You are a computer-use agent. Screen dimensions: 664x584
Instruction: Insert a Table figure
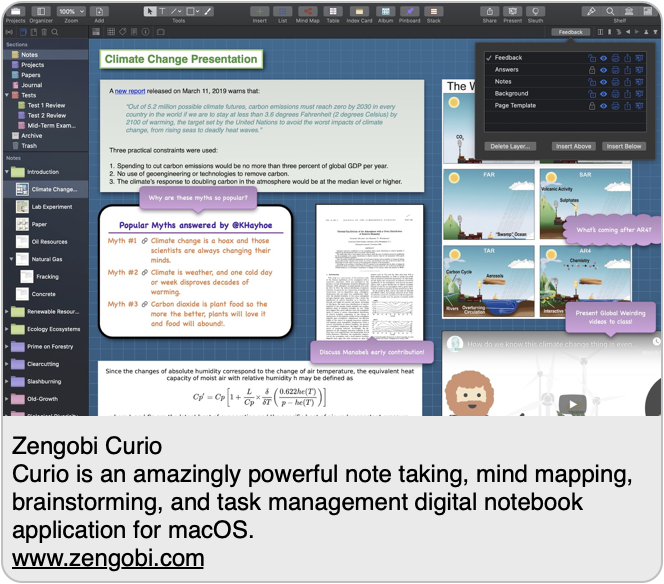pyautogui.click(x=333, y=12)
